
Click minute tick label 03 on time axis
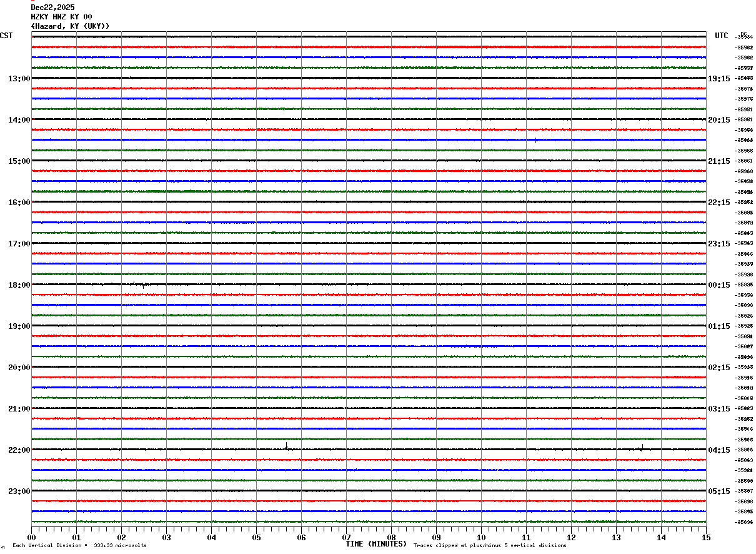pos(166,537)
